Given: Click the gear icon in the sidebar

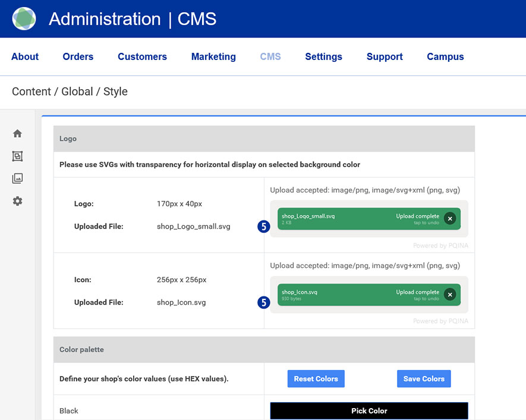Looking at the screenshot, I should pos(17,201).
